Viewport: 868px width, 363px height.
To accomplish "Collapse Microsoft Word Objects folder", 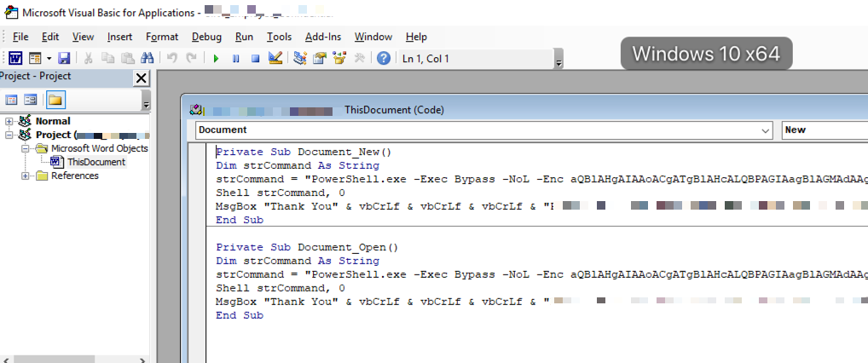I will point(25,148).
